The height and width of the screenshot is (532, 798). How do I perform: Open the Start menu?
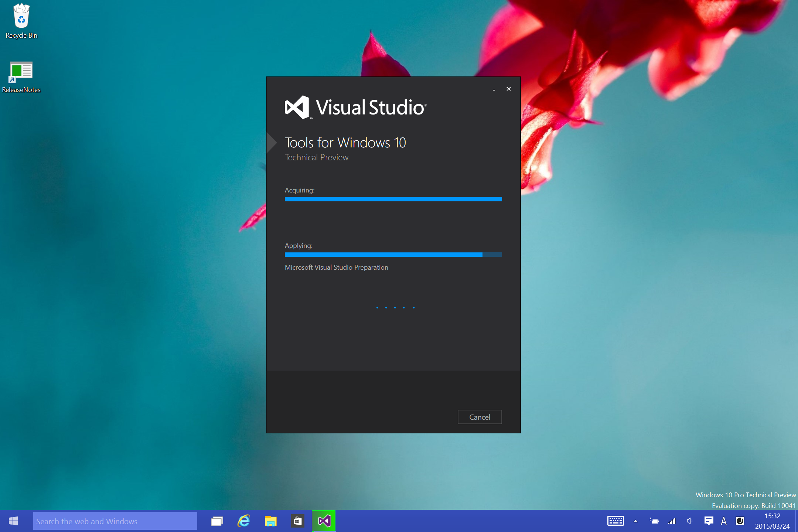pos(13,521)
